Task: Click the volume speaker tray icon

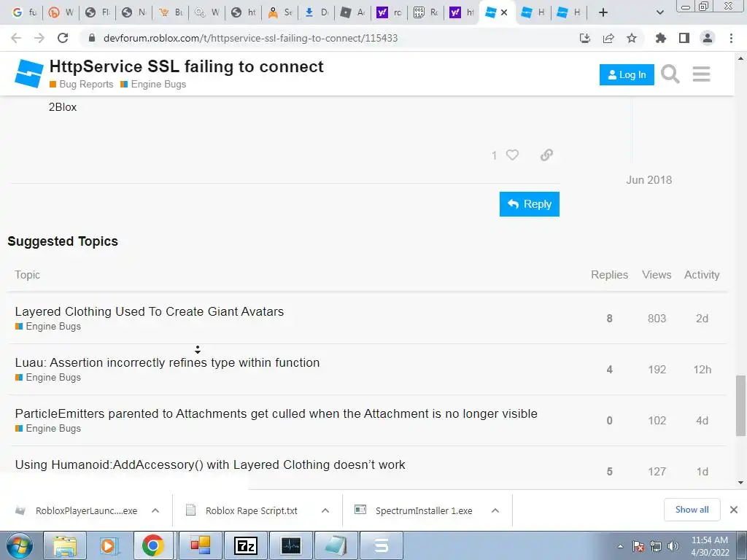Action: pyautogui.click(x=673, y=546)
